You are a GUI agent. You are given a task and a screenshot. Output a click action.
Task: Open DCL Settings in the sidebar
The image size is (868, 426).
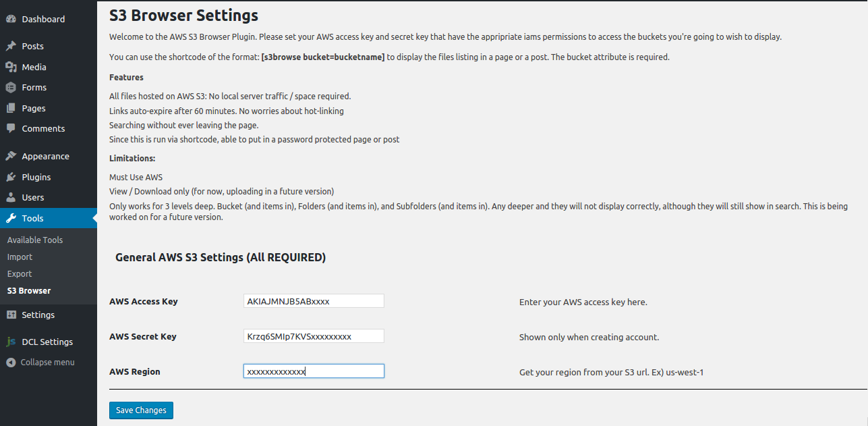click(49, 342)
